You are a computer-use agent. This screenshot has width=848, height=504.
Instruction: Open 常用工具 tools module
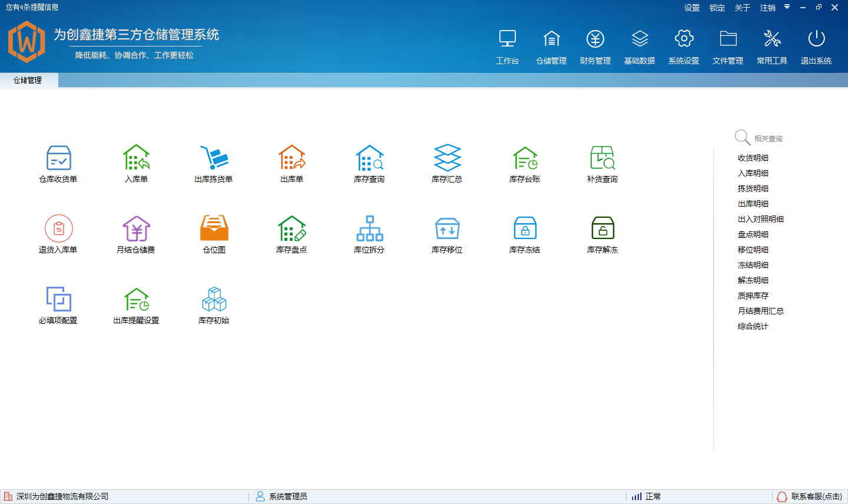pos(772,47)
